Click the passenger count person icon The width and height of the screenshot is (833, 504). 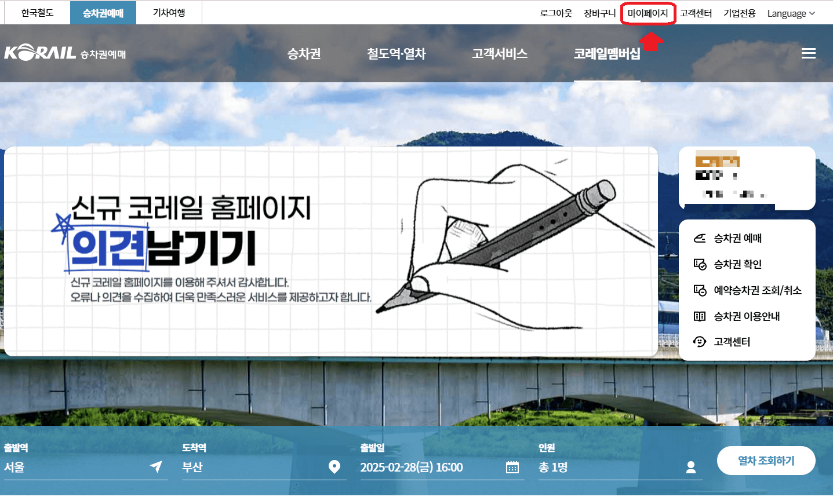coord(691,467)
